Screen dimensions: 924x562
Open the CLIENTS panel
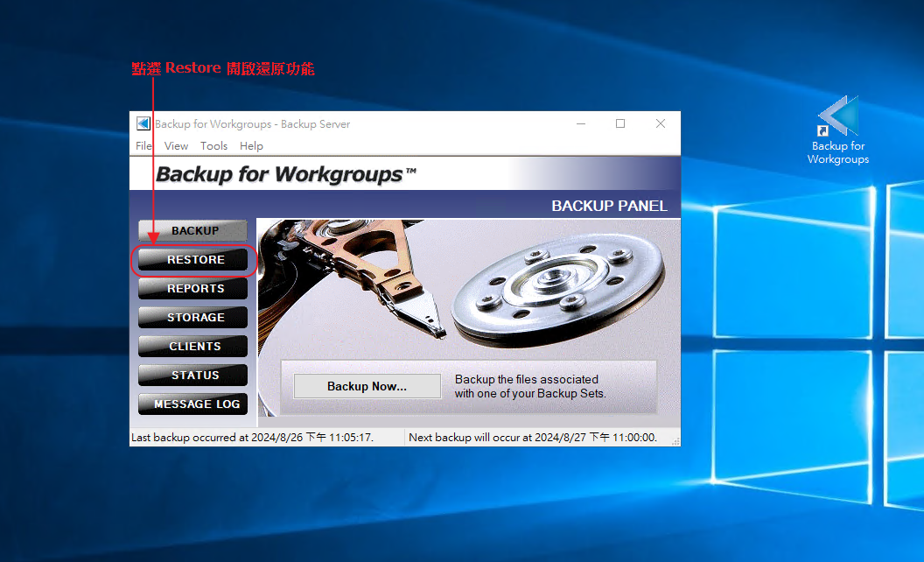[192, 346]
